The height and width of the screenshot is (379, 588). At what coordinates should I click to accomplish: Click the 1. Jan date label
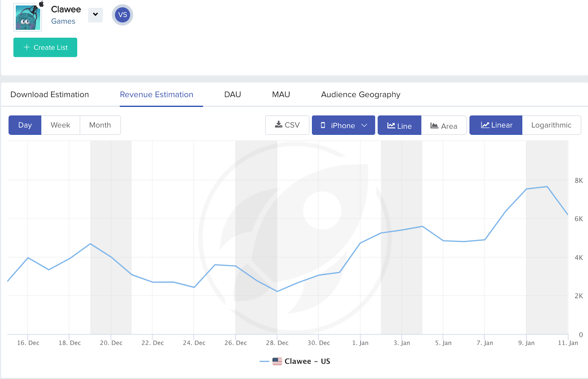click(360, 343)
